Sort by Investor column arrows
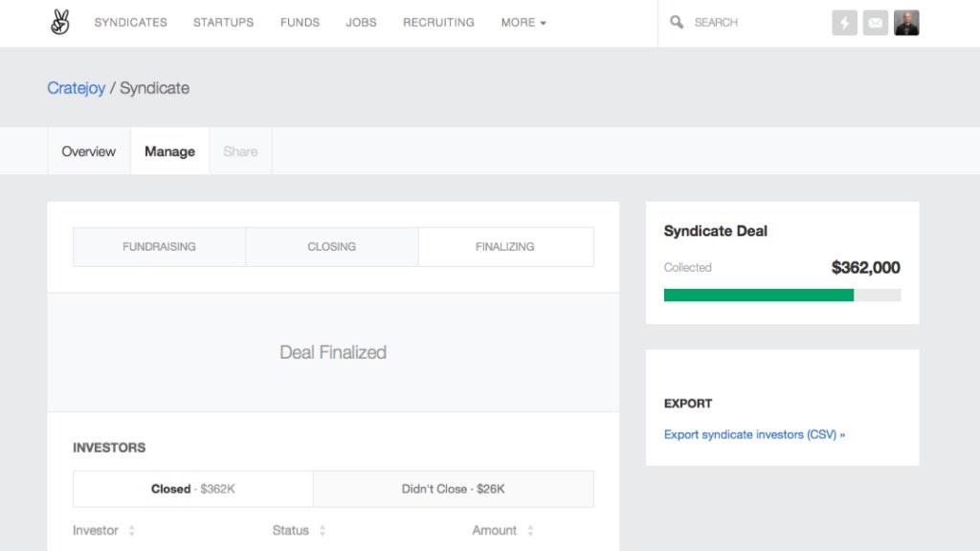This screenshot has height=551, width=980. click(x=132, y=531)
